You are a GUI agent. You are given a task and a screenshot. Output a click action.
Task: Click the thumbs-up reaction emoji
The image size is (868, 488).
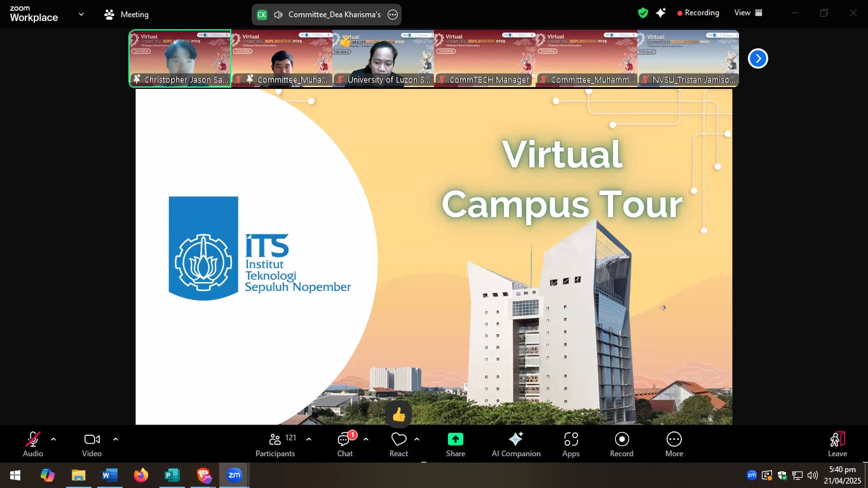coord(398,415)
